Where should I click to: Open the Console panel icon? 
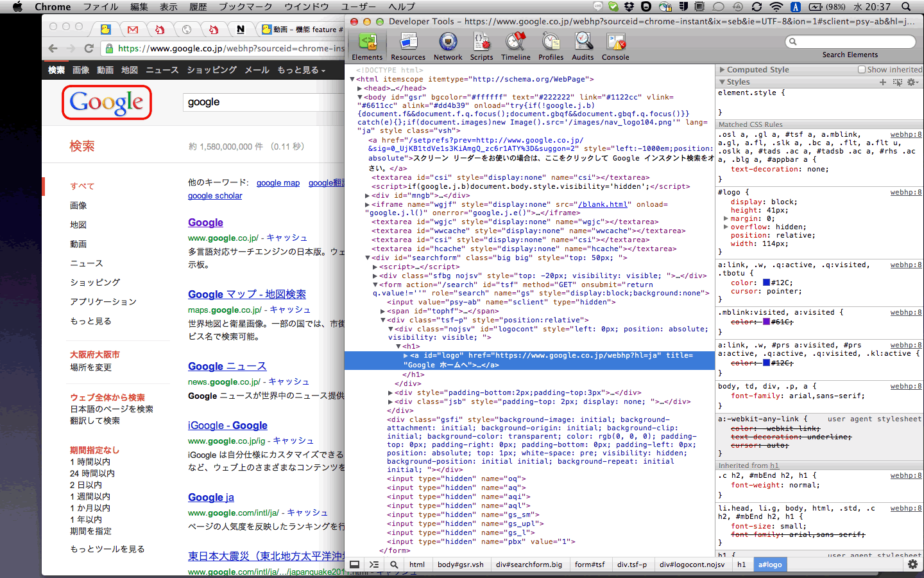point(615,47)
